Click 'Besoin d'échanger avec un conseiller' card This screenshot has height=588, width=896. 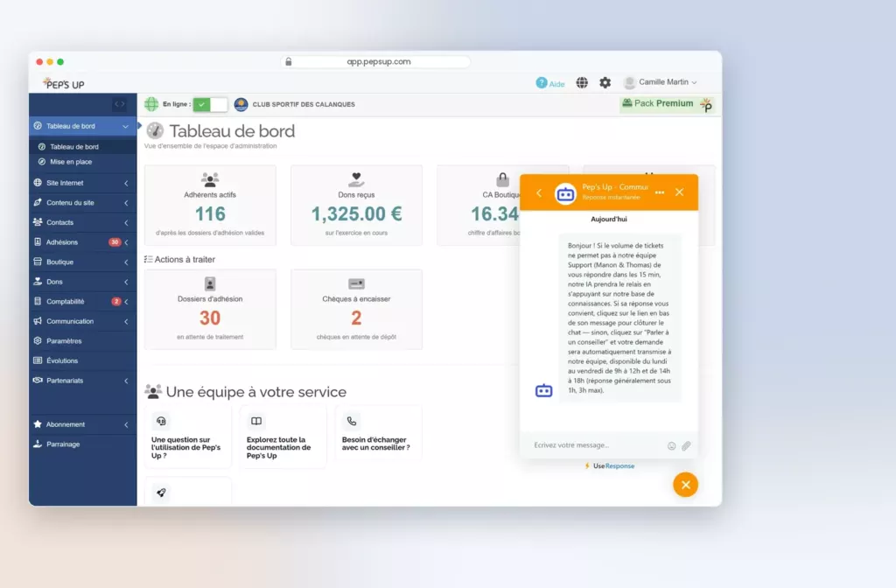378,434
